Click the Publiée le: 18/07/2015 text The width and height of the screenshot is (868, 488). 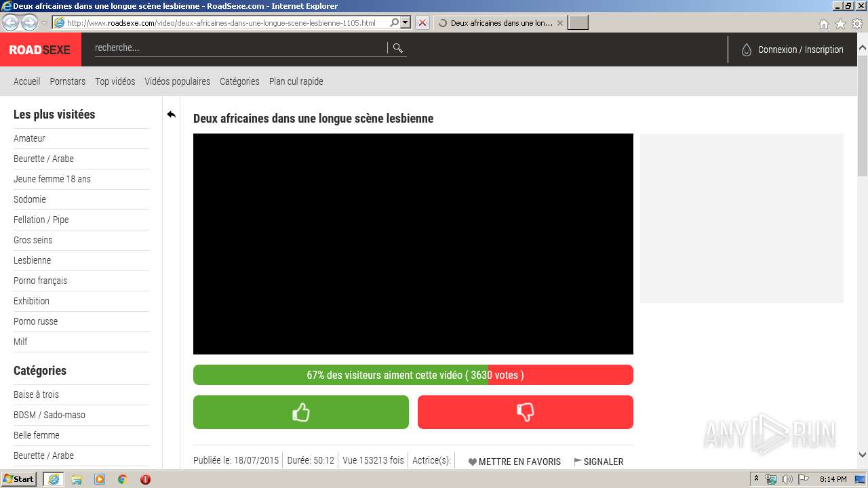(236, 460)
